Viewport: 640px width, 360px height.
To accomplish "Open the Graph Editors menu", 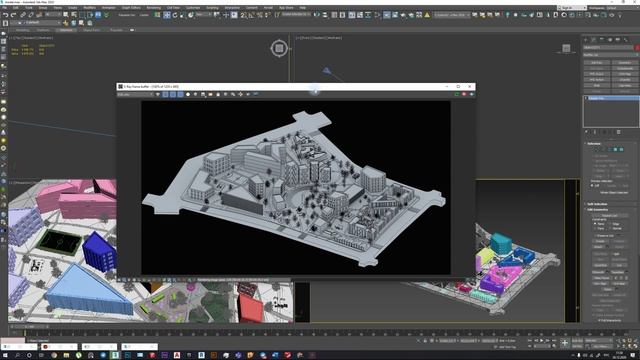I will coord(131,8).
